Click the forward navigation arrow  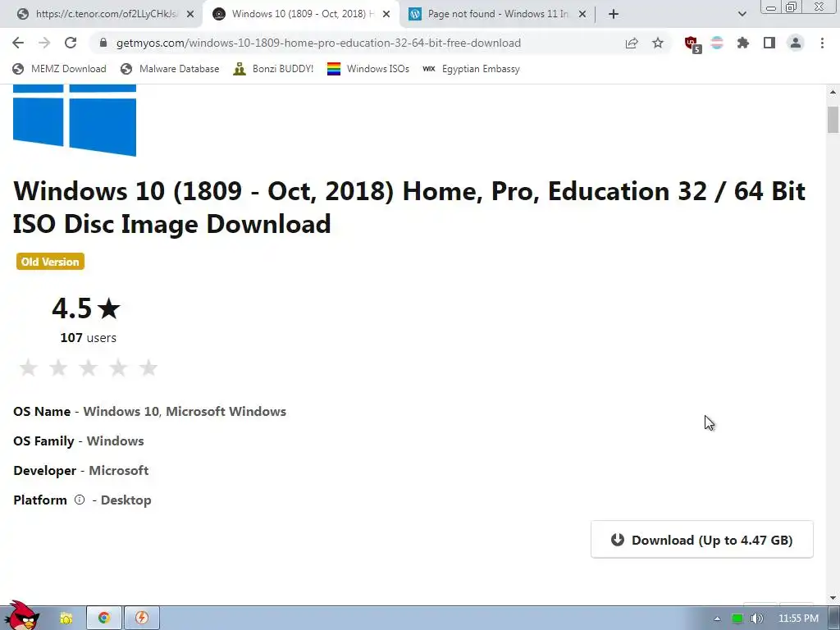click(x=44, y=43)
